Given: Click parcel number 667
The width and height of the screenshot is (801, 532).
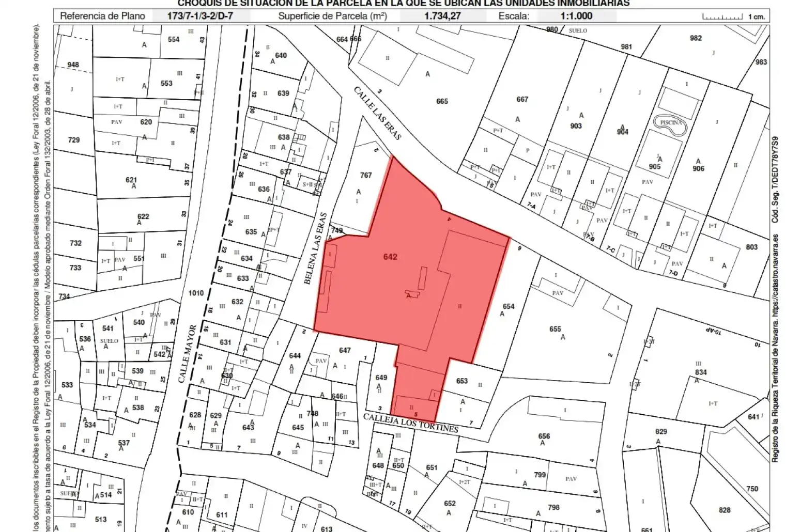Looking at the screenshot, I should (x=522, y=99).
